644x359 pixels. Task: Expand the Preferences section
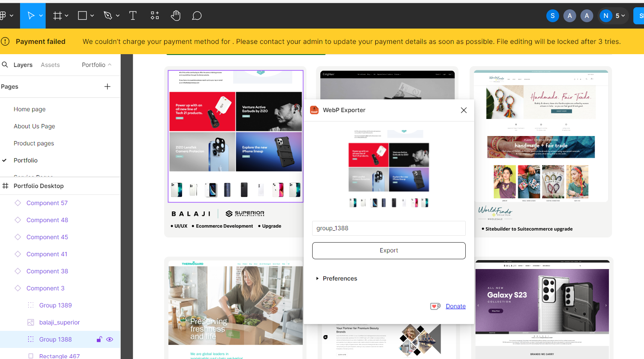(317, 278)
